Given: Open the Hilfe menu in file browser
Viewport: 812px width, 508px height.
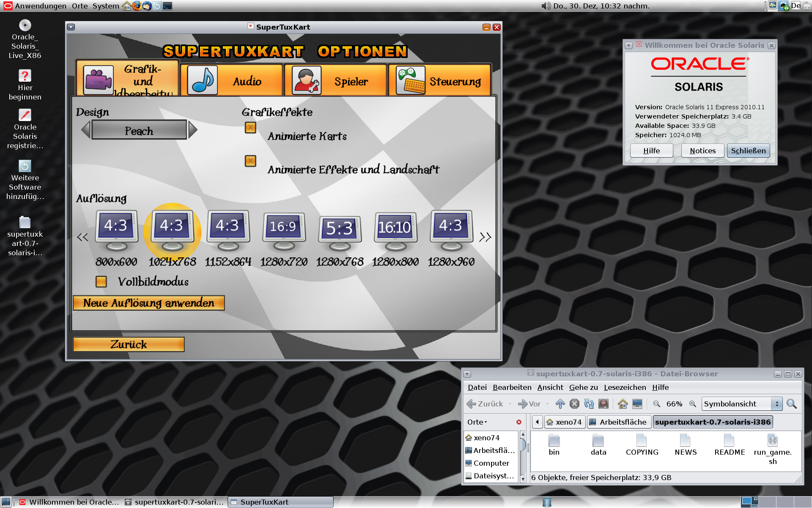Looking at the screenshot, I should (660, 387).
